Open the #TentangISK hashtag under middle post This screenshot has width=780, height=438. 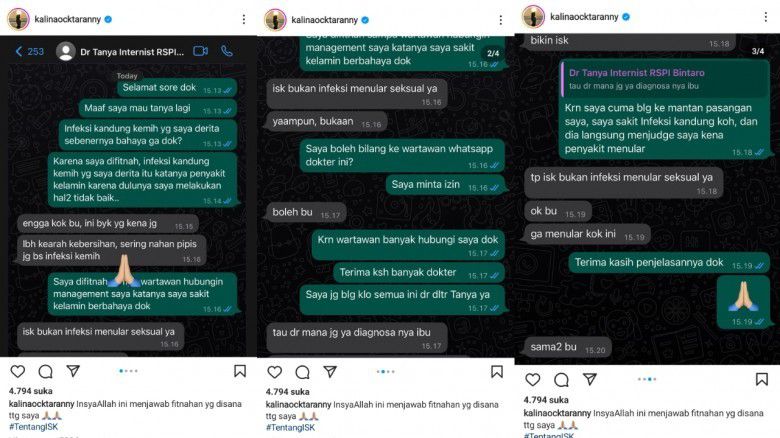[291, 427]
